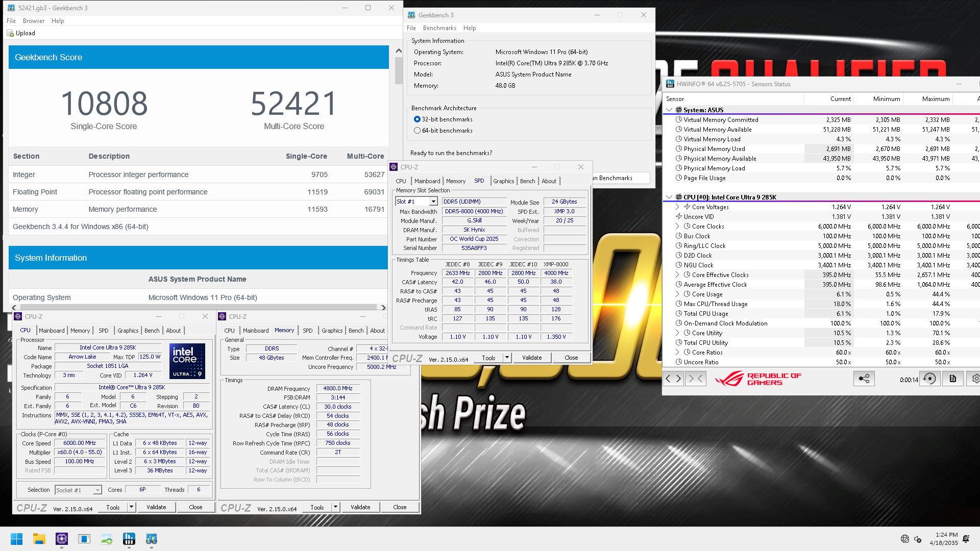Click HWiNFO collapse columns arrows button

click(x=696, y=379)
